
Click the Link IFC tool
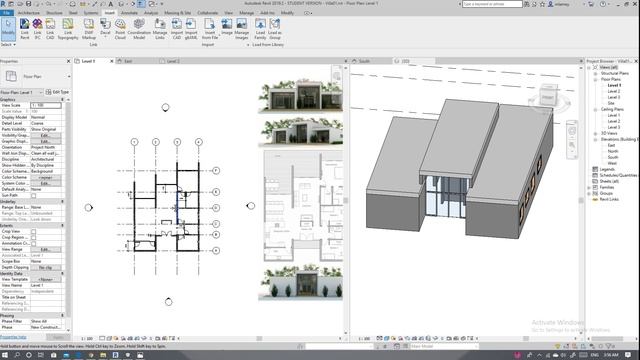point(38,29)
